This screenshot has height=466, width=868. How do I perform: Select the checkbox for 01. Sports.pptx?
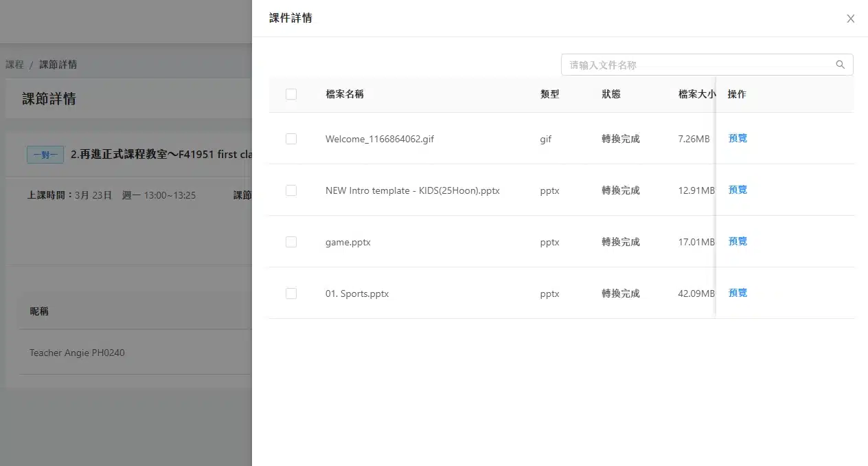pyautogui.click(x=290, y=293)
